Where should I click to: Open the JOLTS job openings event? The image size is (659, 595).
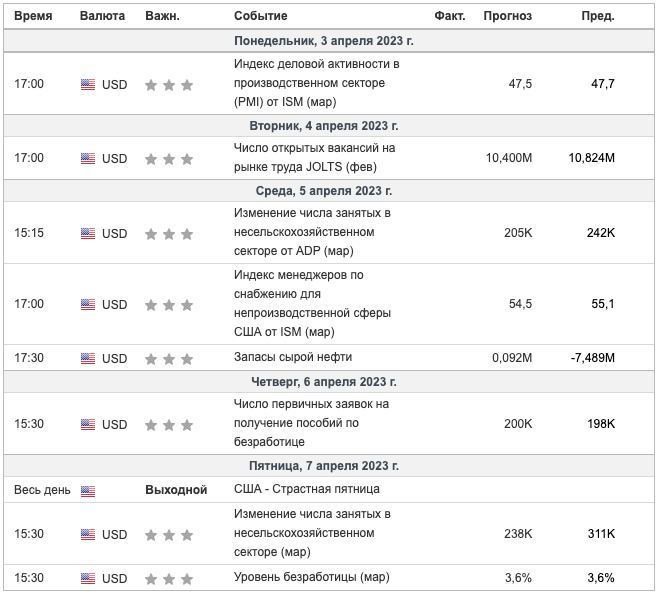pyautogui.click(x=314, y=158)
